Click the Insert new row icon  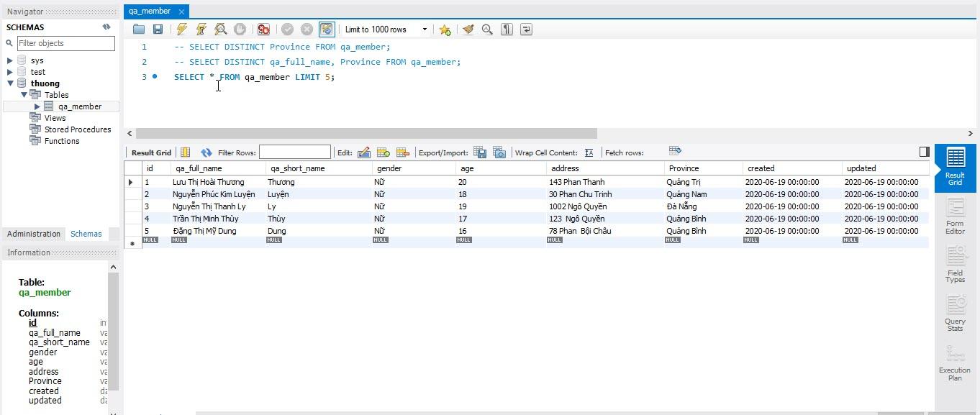(x=384, y=152)
